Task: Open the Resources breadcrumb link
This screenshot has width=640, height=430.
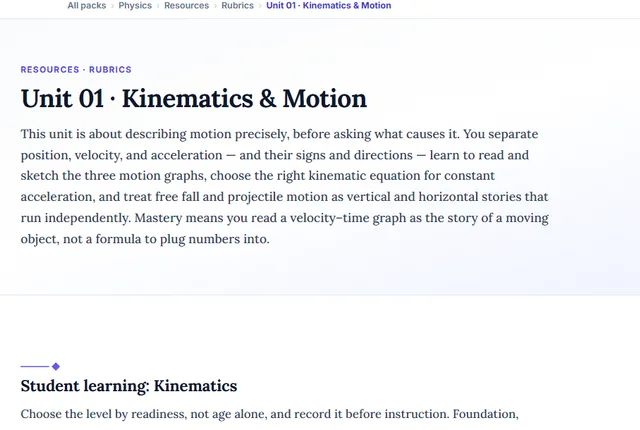Action: click(187, 6)
